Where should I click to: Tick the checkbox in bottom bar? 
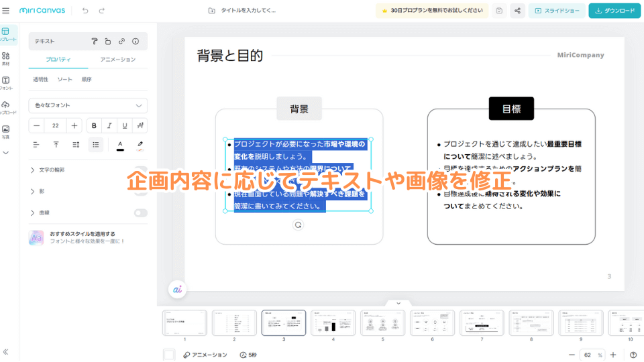click(x=169, y=355)
